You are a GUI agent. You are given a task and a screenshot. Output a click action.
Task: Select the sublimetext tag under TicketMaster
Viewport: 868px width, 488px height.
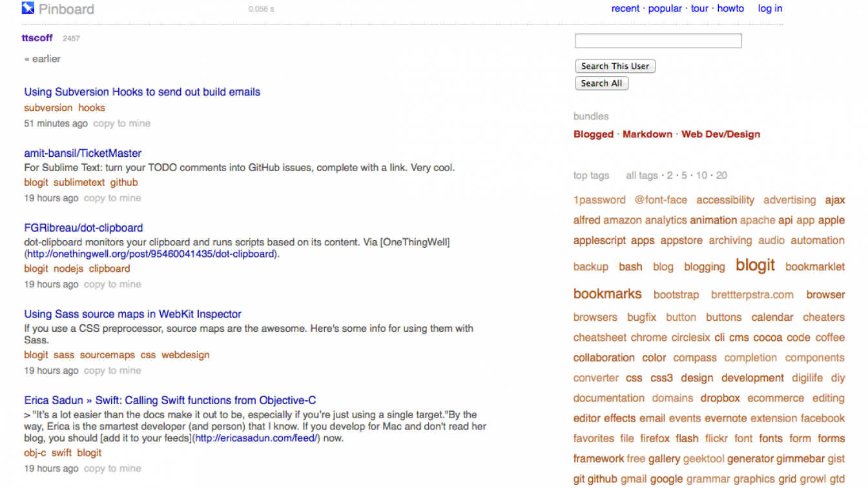click(79, 182)
